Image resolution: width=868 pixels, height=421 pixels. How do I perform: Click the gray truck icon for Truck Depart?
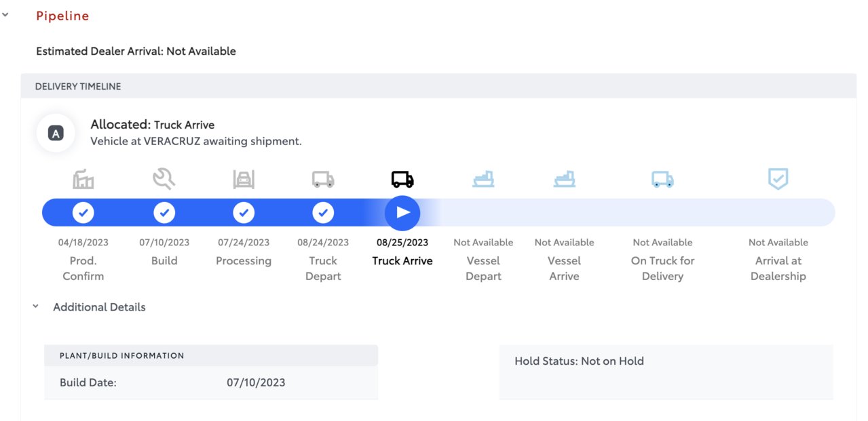pyautogui.click(x=323, y=179)
